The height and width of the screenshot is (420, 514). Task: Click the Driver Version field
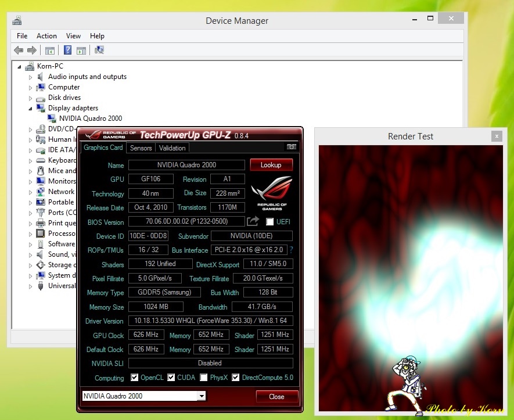click(x=210, y=320)
